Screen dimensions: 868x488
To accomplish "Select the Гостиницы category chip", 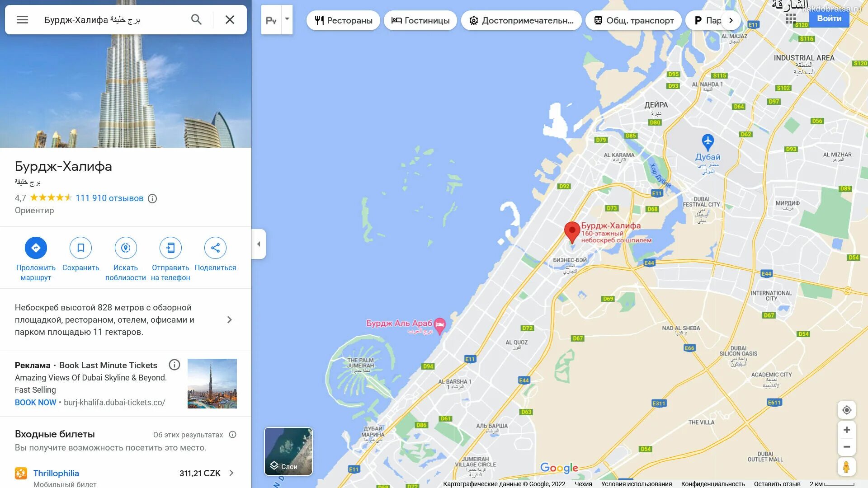I will (420, 20).
